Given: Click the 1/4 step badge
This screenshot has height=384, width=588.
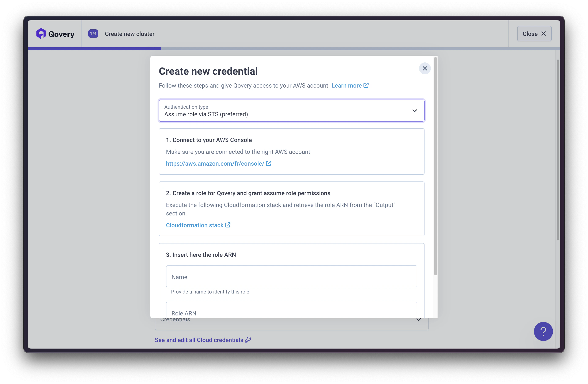Looking at the screenshot, I should pos(93,33).
